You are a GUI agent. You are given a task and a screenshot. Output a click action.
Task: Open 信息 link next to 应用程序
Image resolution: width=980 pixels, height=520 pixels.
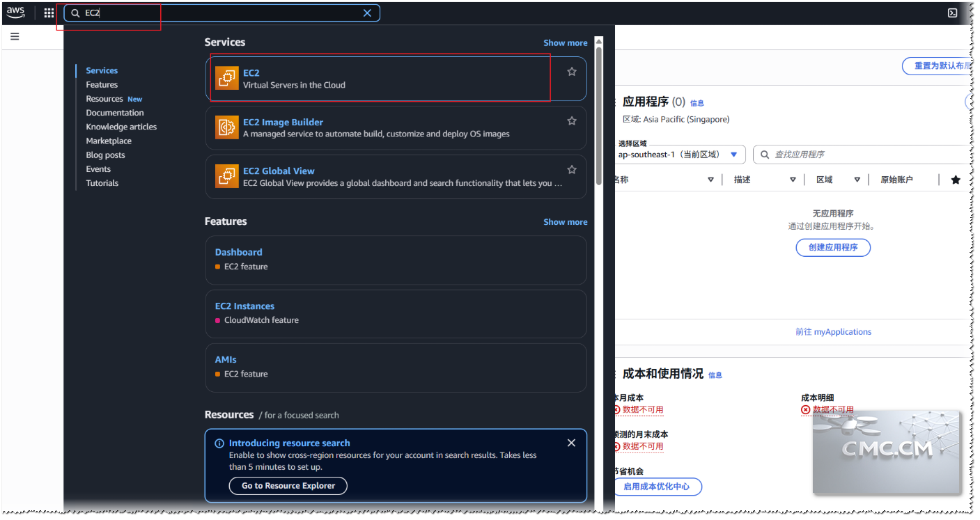click(697, 103)
